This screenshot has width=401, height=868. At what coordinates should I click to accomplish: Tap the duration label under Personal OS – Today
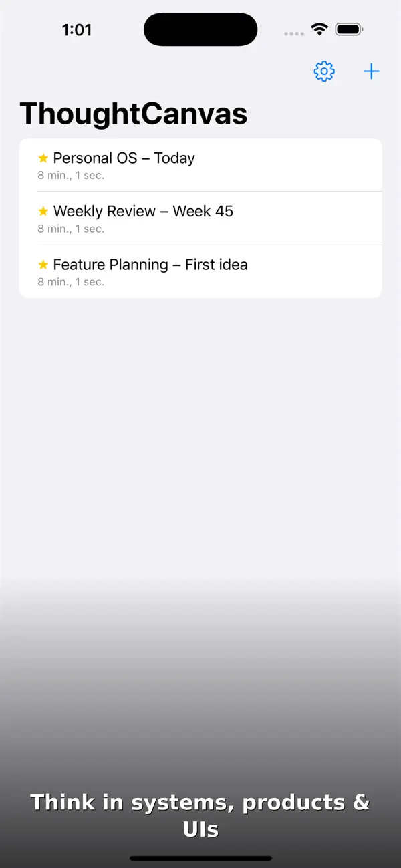click(71, 175)
